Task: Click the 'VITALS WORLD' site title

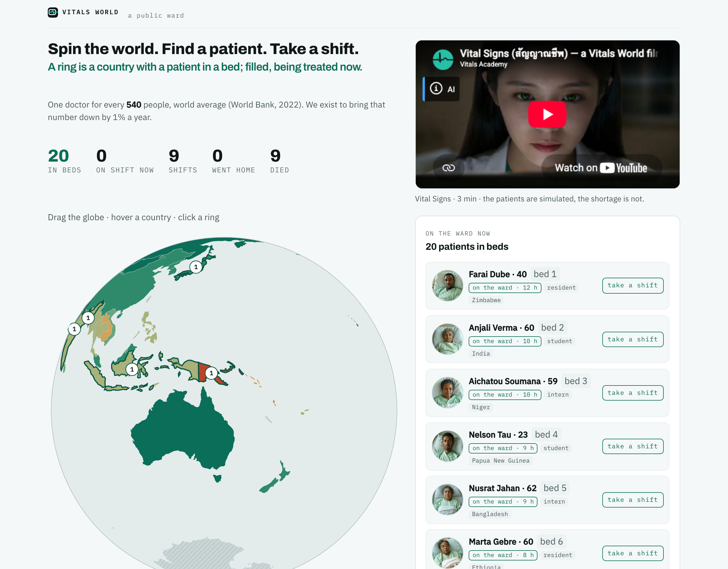Action: click(90, 12)
